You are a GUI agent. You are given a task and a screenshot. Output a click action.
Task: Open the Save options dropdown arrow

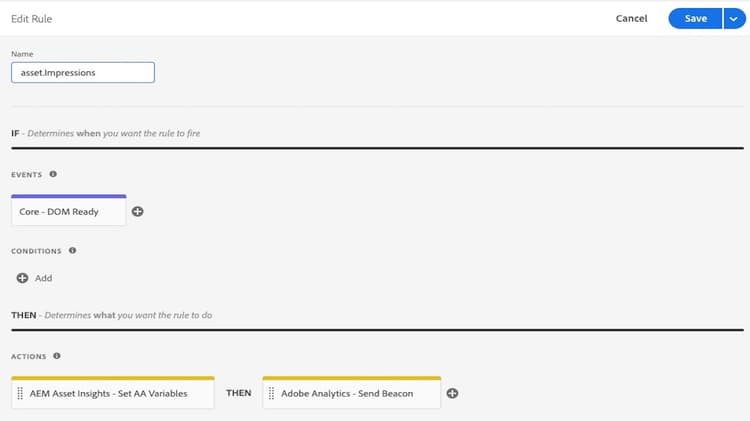point(734,19)
